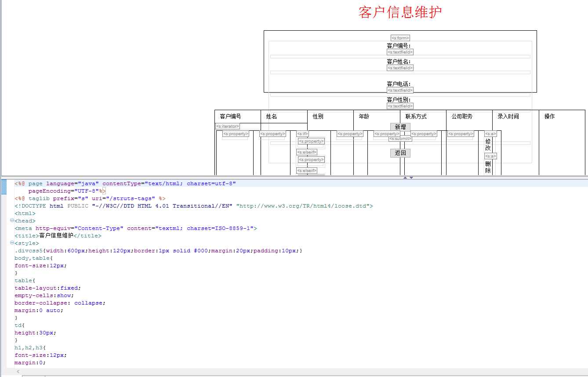Select the <s:textfield> tag under 客户电话
588x377 pixels.
click(400, 90)
